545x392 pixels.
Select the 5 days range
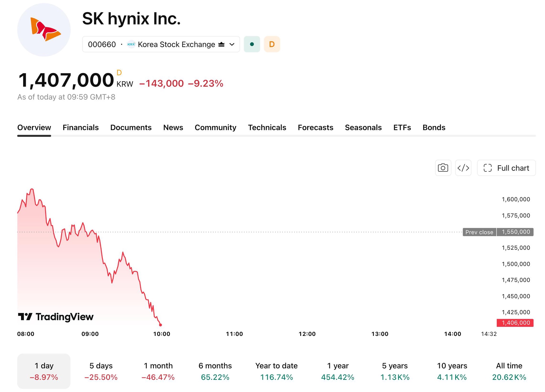101,371
